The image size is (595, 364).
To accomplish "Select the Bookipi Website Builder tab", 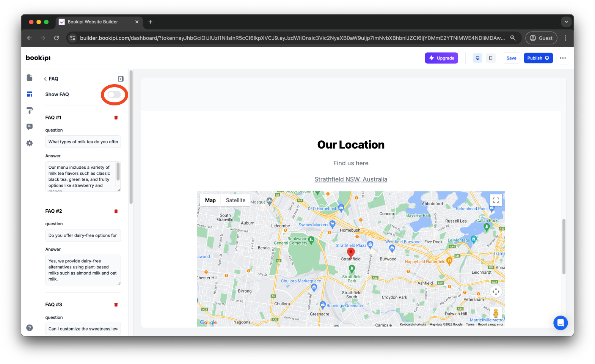I will point(99,22).
